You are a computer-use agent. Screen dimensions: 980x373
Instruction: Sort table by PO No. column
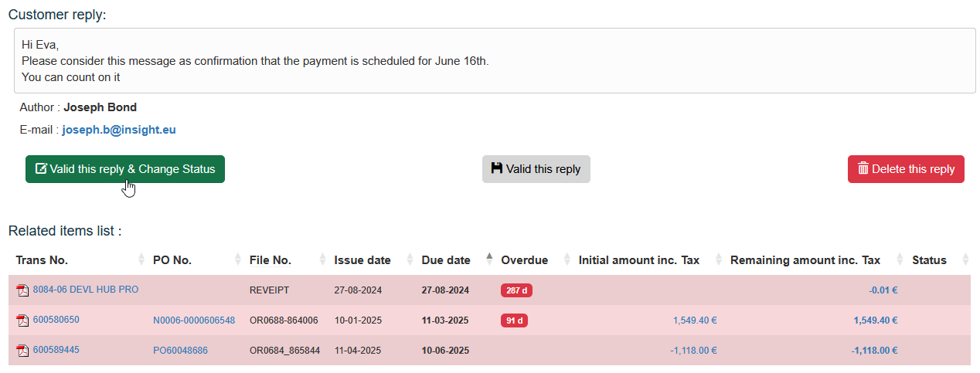pyautogui.click(x=172, y=260)
